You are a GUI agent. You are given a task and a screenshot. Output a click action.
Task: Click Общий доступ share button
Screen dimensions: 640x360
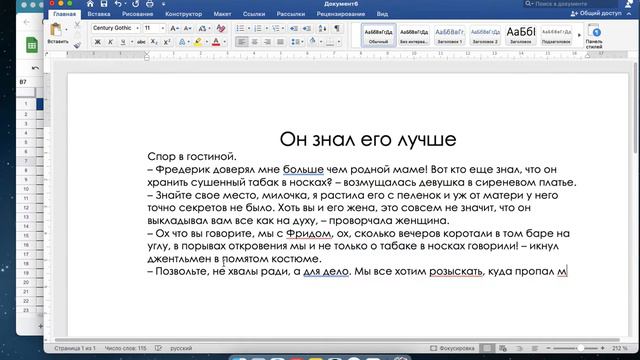tap(596, 13)
